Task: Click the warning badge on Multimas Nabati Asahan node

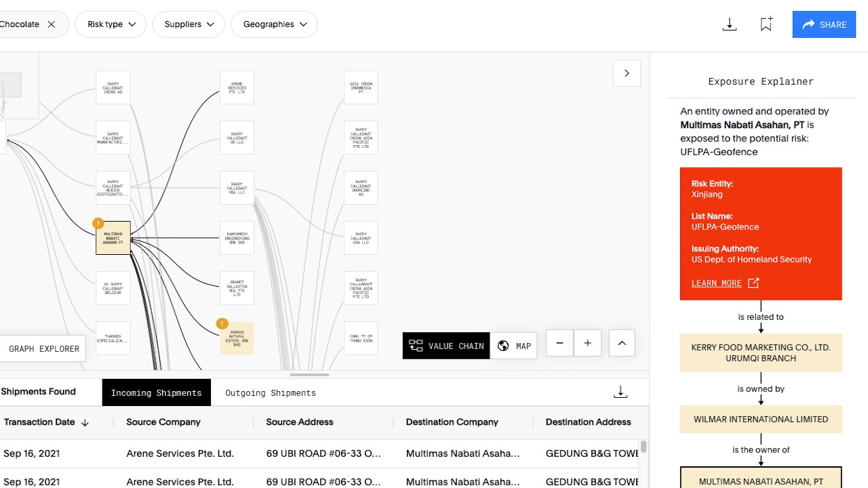Action: coord(98,223)
